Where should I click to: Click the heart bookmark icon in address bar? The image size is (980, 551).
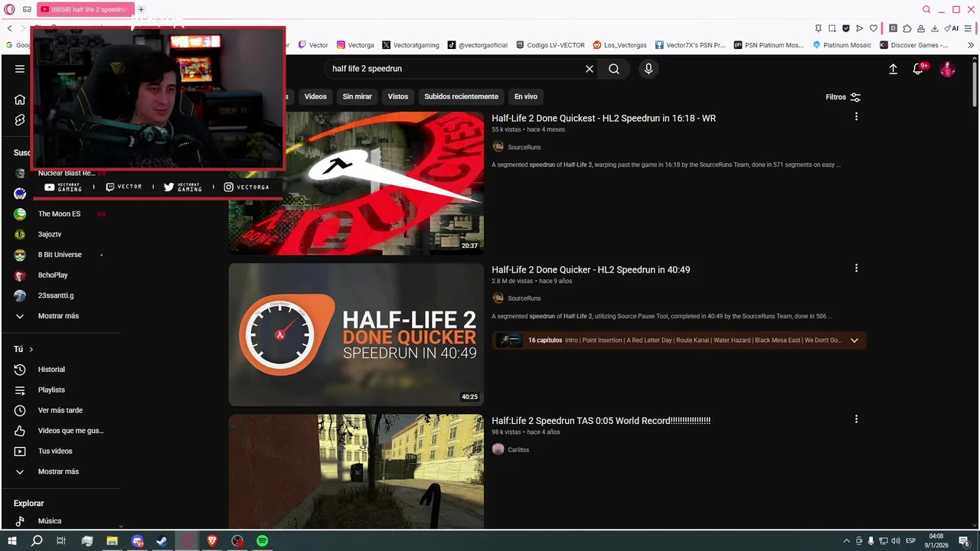click(874, 28)
